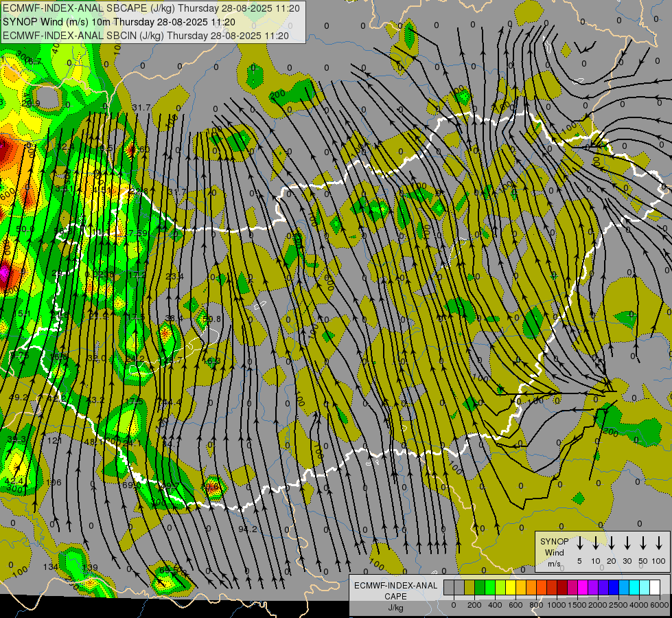
Task: Pick the bright magenta swatch in CAPE legend
Action: (583, 588)
